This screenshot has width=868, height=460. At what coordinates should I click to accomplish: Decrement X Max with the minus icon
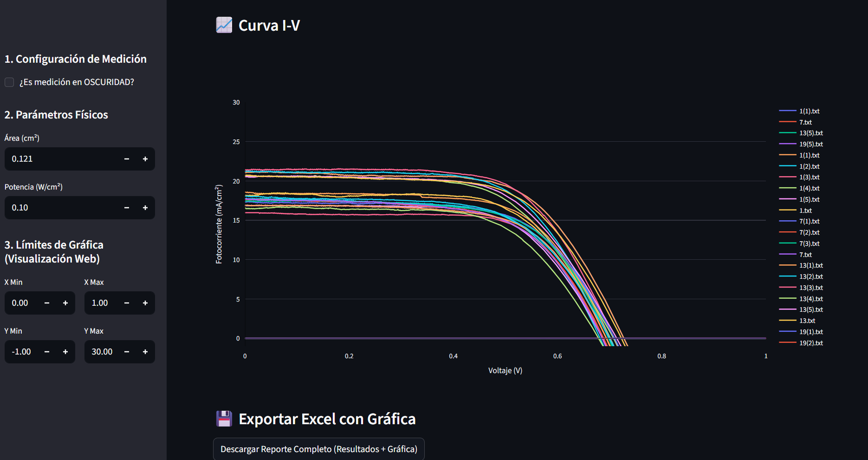(x=127, y=303)
